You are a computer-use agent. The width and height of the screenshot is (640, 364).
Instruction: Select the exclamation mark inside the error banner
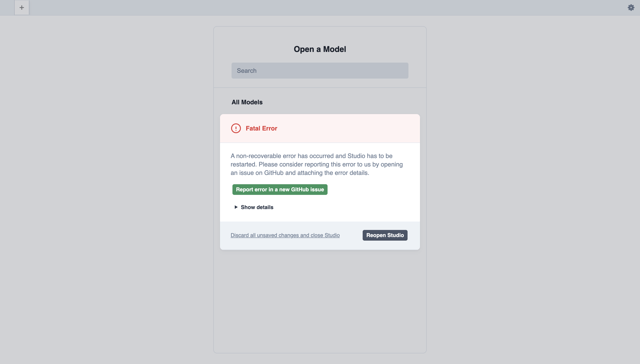click(236, 128)
